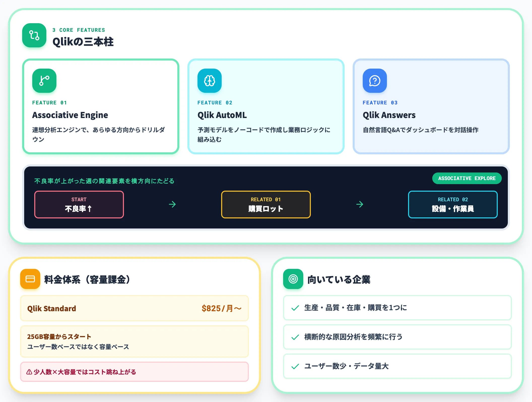The width and height of the screenshot is (532, 402).
Task: Click the 自然言語Q&A description text
Action: click(421, 130)
